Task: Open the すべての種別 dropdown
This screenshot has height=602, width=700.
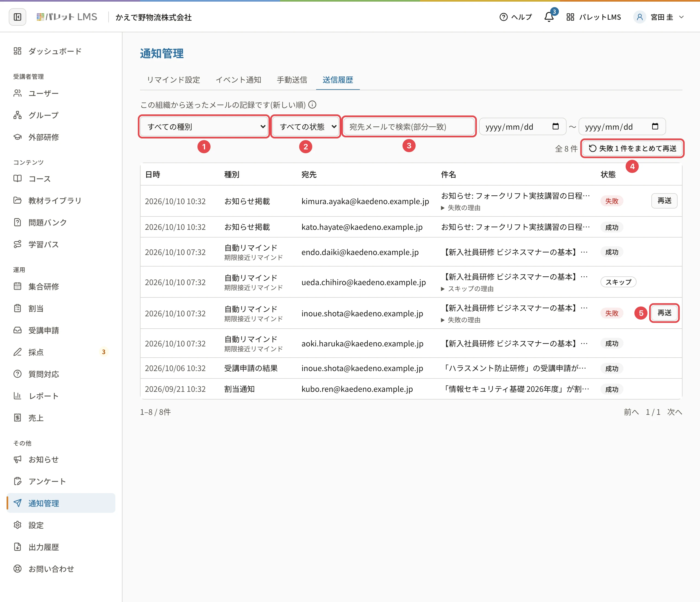Action: [x=204, y=127]
